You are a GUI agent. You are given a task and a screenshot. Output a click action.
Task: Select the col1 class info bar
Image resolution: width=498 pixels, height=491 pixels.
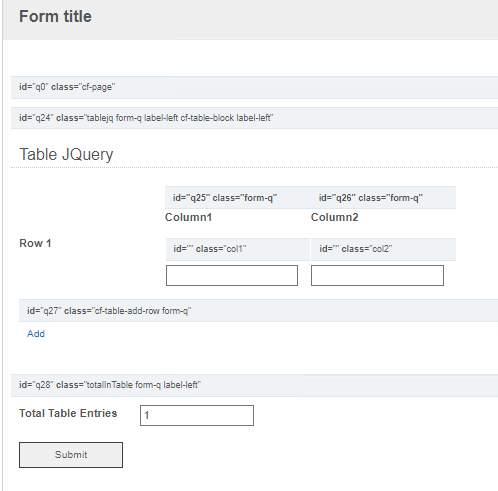coord(238,249)
